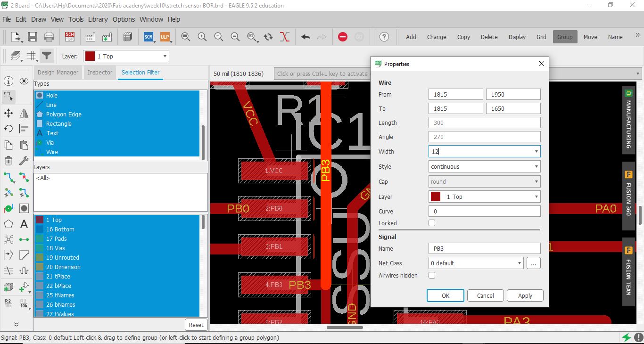Image resolution: width=644 pixels, height=344 pixels.
Task: Open the Width dropdown arrow
Action: 536,152
